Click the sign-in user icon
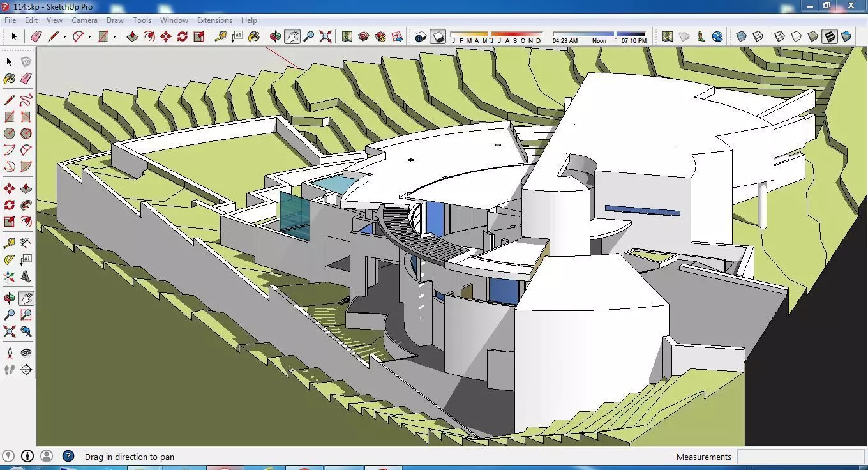The image size is (868, 470). pyautogui.click(x=46, y=456)
